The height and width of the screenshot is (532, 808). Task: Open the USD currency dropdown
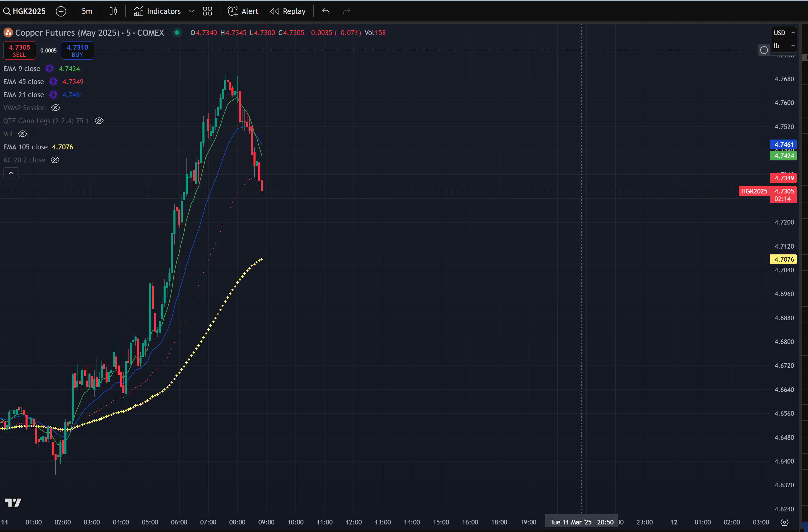[784, 32]
